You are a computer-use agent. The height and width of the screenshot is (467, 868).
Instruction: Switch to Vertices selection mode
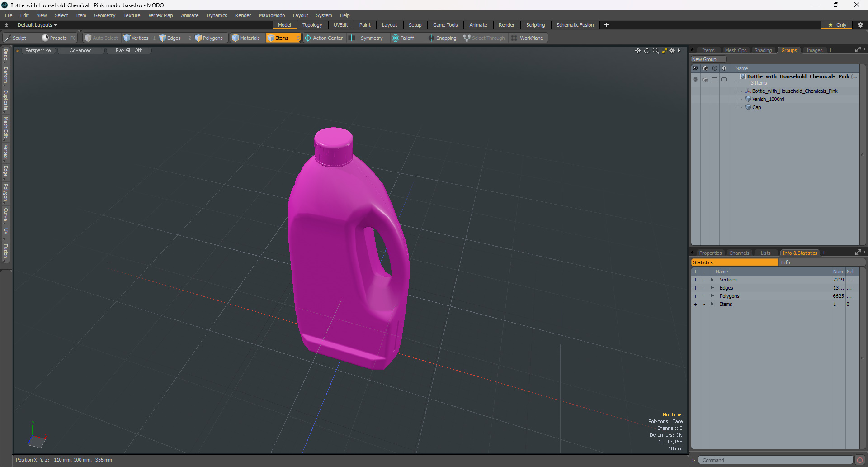point(139,38)
